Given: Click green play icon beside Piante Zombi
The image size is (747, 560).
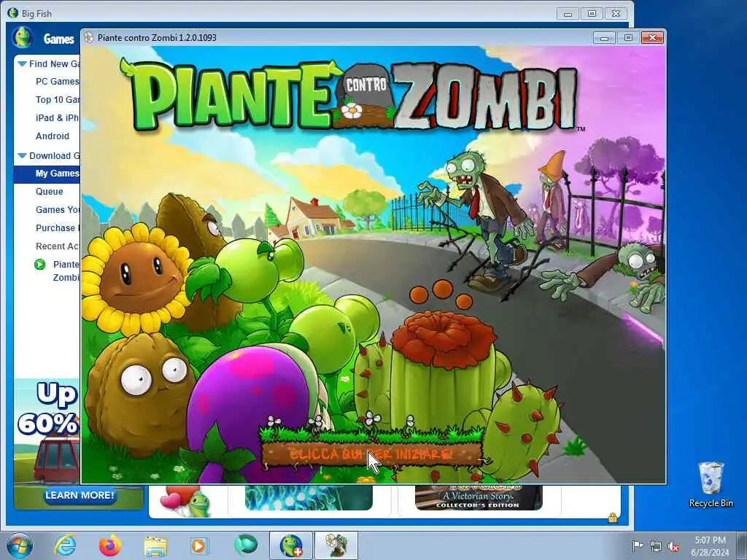Looking at the screenshot, I should coord(40,264).
